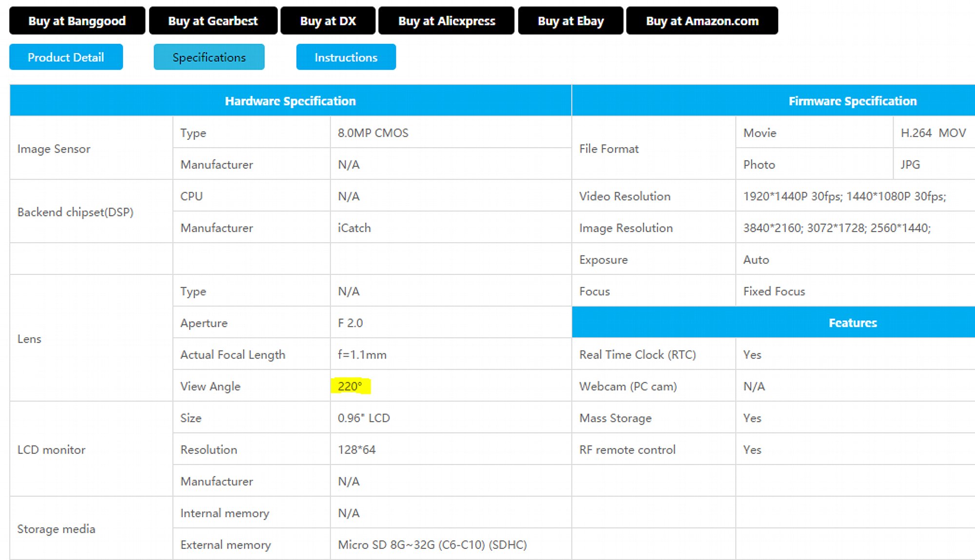Screen dimensions: 975x560
Task: Open Buy at Amazon.com link
Action: (702, 21)
